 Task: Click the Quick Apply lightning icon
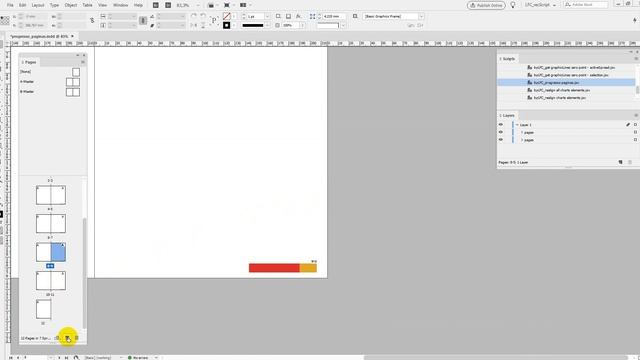(635, 20)
